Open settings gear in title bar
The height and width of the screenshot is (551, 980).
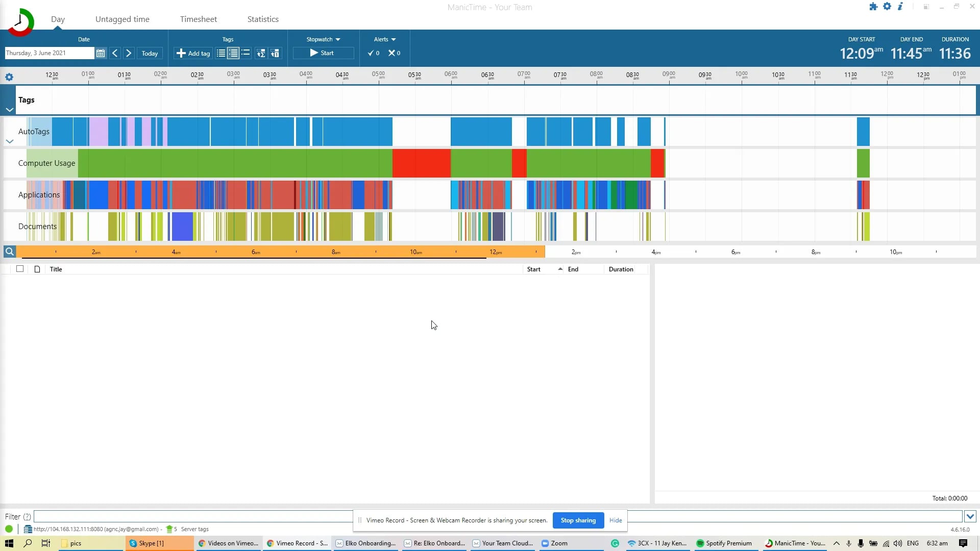click(887, 7)
